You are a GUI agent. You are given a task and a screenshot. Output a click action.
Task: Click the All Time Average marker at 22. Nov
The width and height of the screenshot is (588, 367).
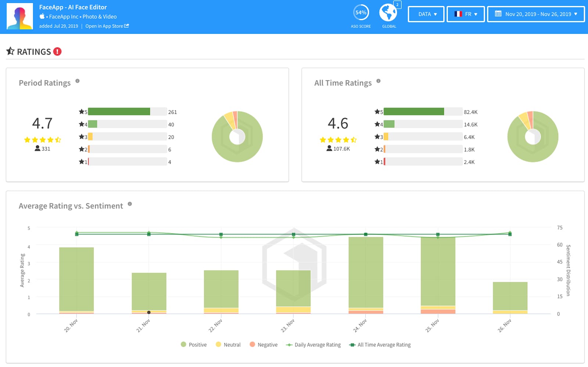[221, 234]
